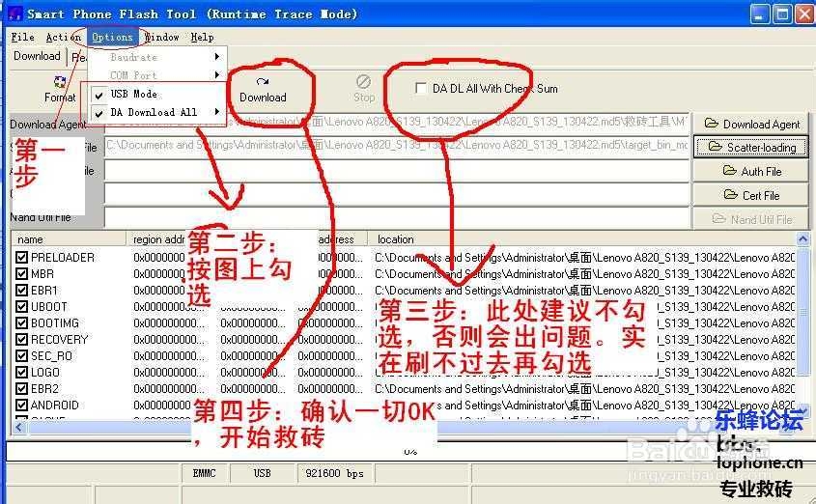Click the Auth File button

coord(751,171)
